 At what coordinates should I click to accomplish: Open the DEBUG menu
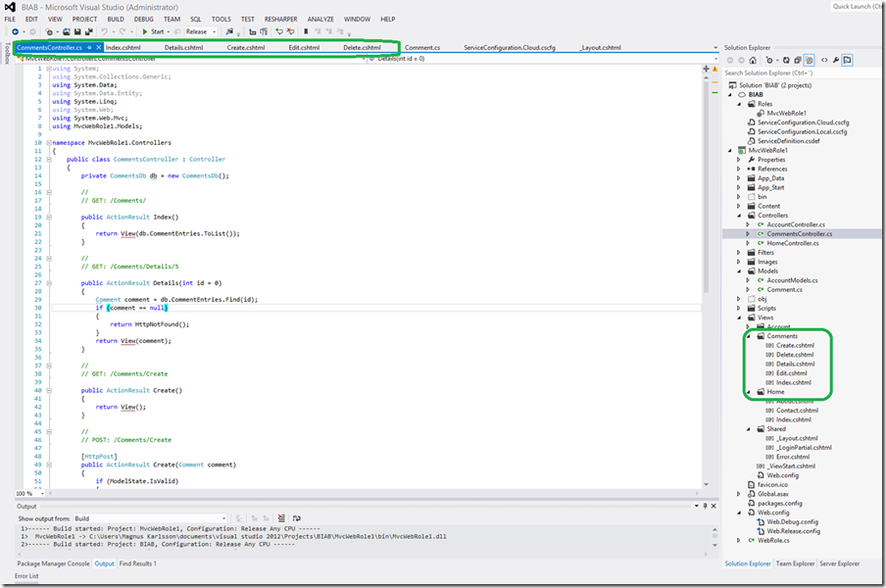pyautogui.click(x=143, y=20)
